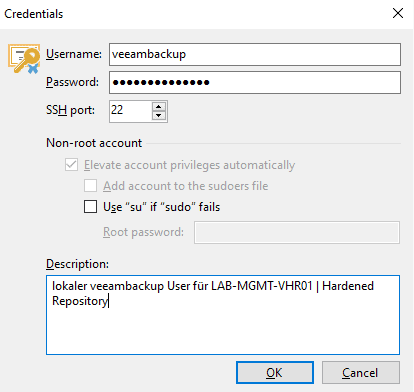
Task: Confirm credentials with the OK button
Action: (x=275, y=373)
